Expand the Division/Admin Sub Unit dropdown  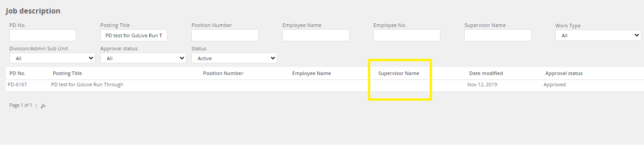click(52, 58)
